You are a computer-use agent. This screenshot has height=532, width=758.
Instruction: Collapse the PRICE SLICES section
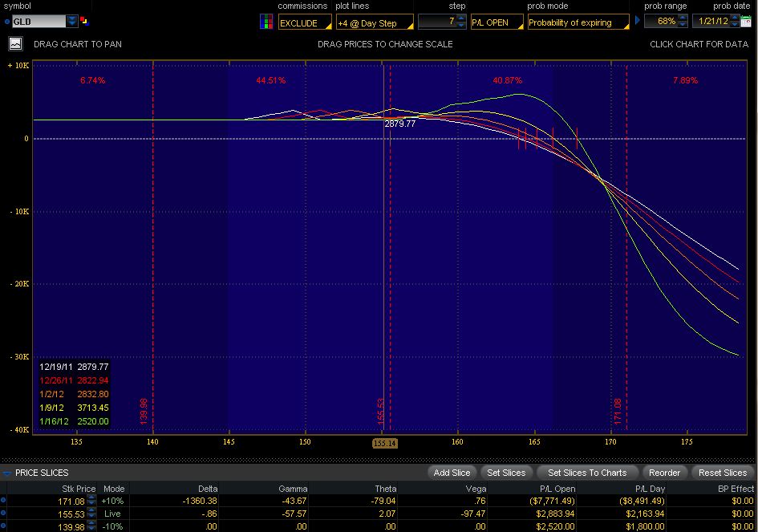(x=6, y=473)
